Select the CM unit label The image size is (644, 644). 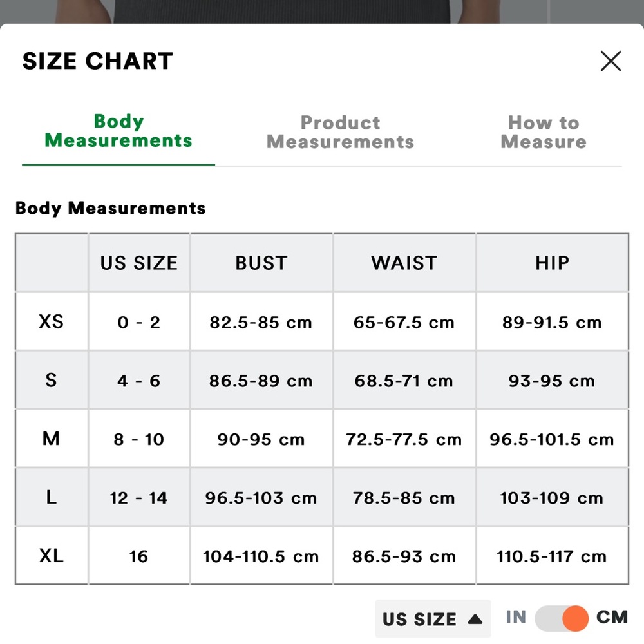point(612,617)
